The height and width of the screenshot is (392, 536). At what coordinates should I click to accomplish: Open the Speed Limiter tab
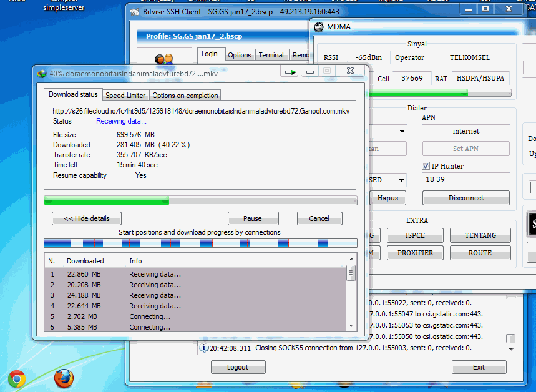tap(125, 96)
